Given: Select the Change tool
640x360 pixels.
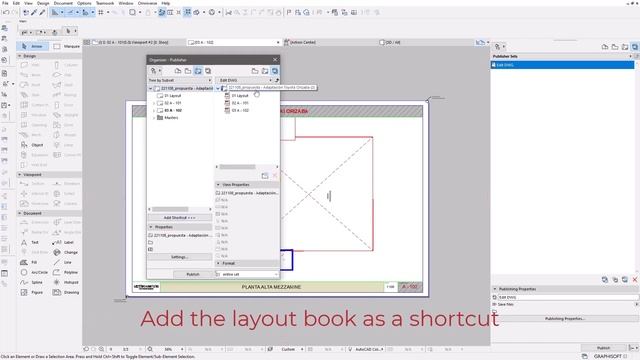Looking at the screenshot, I should [65, 252].
